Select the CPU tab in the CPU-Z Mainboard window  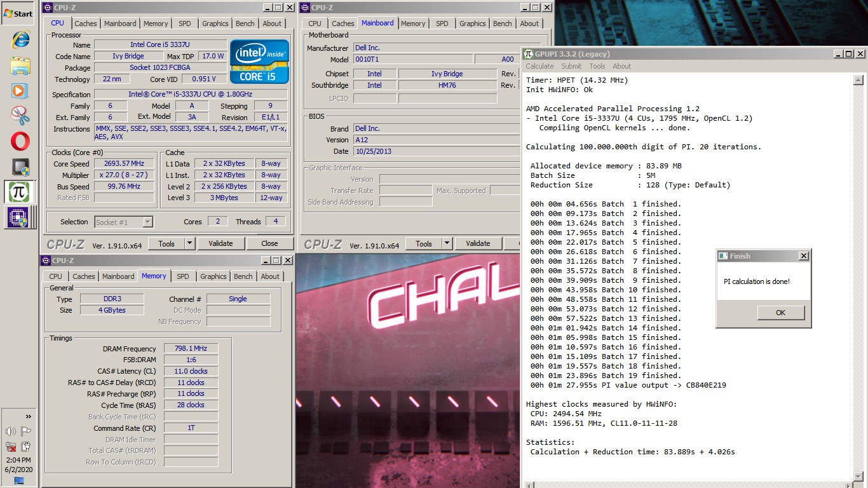point(315,24)
